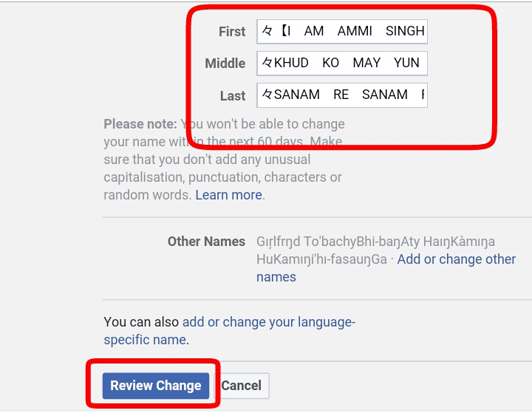This screenshot has height=413, width=532.
Task: Place cursor on AMMI in First field
Action: coord(355,31)
